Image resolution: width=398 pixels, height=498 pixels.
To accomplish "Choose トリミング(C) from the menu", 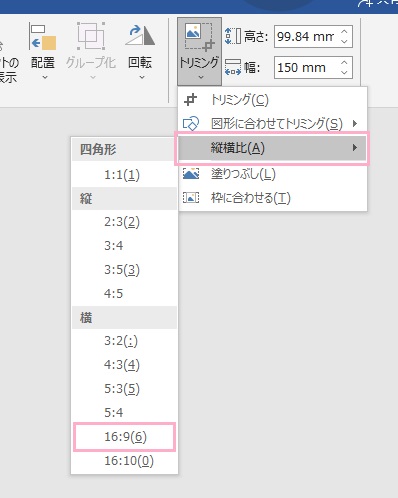I will pos(273,100).
